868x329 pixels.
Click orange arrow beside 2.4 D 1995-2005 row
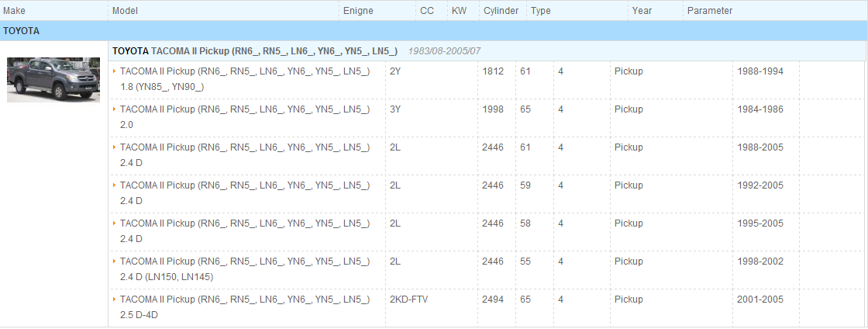click(x=114, y=223)
